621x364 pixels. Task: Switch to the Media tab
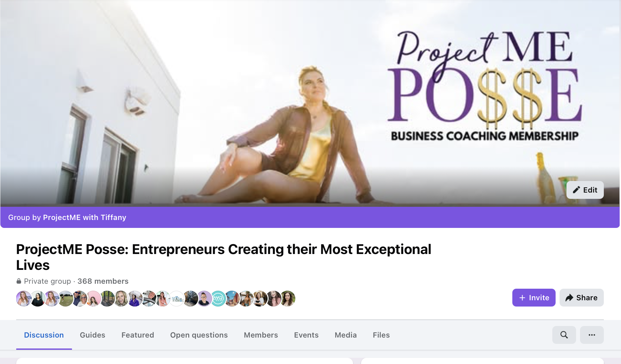(x=346, y=335)
